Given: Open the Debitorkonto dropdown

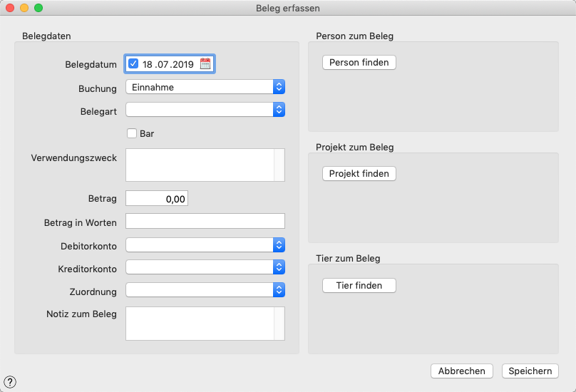Looking at the screenshot, I should pyautogui.click(x=205, y=245).
